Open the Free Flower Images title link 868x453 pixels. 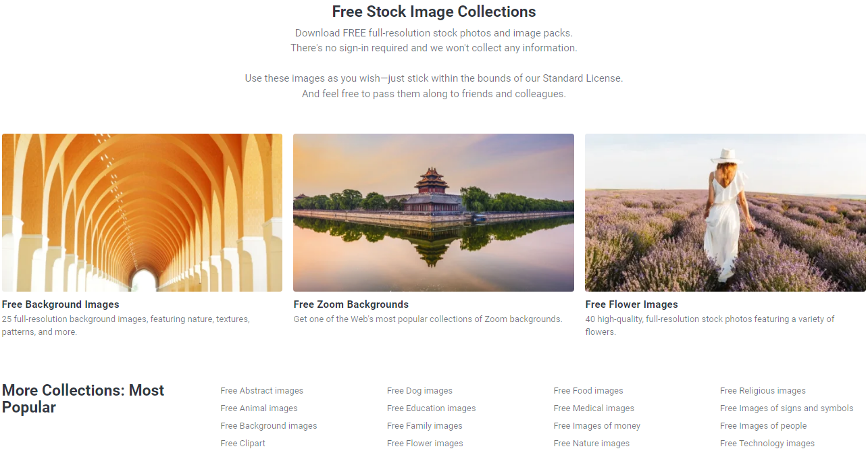pos(632,304)
